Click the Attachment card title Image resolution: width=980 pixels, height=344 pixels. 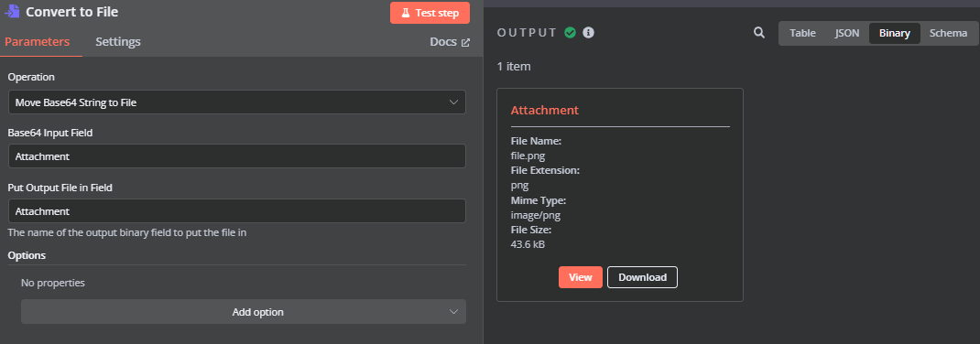pyautogui.click(x=544, y=111)
